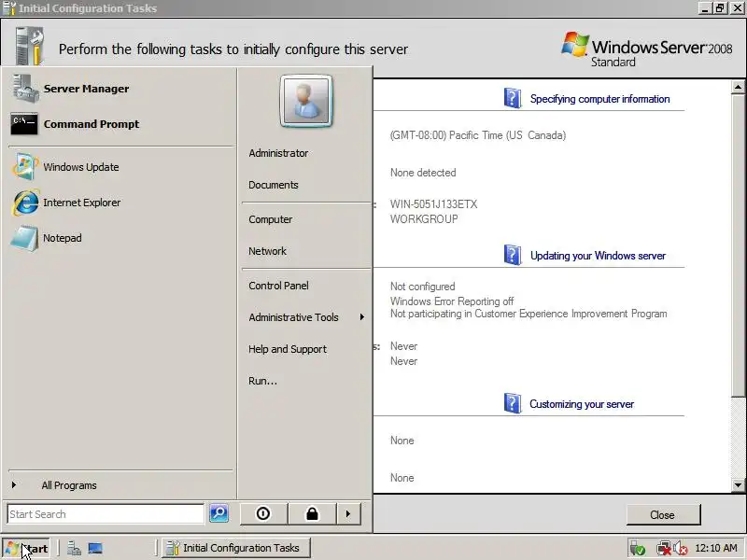Click the Administrator user picture
Screen dimensions: 747x560
coord(306,101)
